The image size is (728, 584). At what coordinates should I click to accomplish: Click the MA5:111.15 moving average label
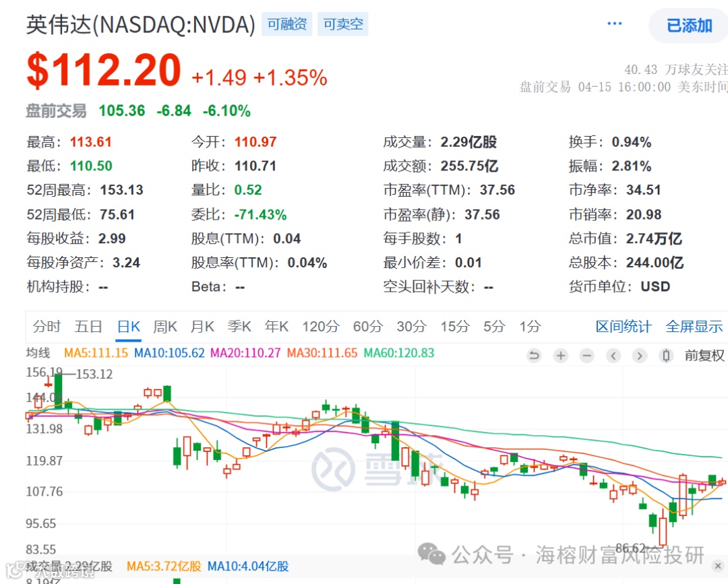tap(96, 353)
